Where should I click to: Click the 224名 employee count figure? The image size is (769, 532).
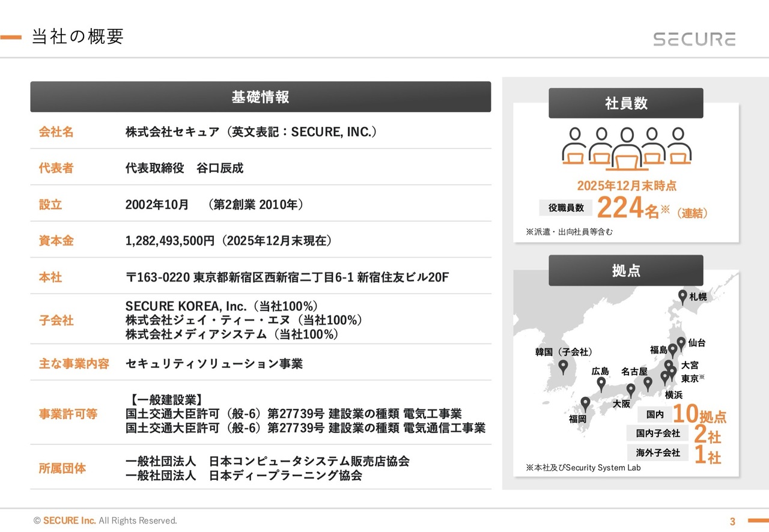[628, 208]
